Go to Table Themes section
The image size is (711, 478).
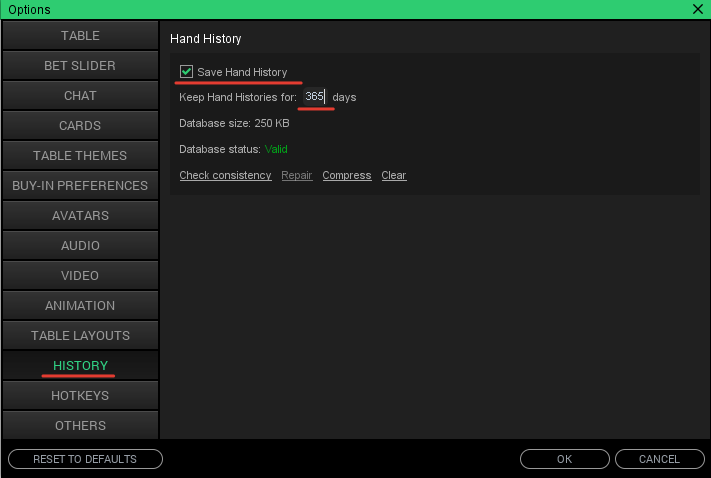click(80, 155)
